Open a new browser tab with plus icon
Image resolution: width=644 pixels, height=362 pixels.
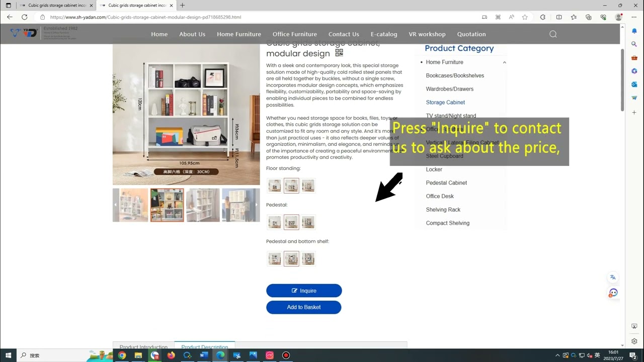click(x=182, y=6)
